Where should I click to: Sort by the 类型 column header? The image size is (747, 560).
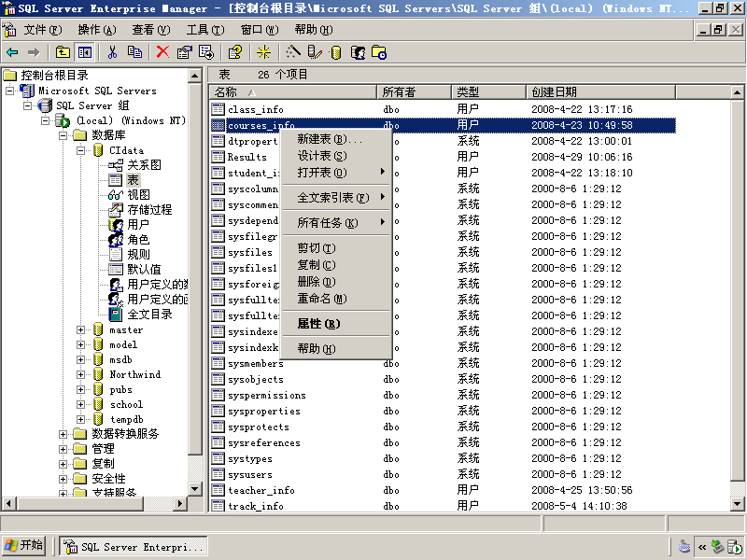(488, 91)
